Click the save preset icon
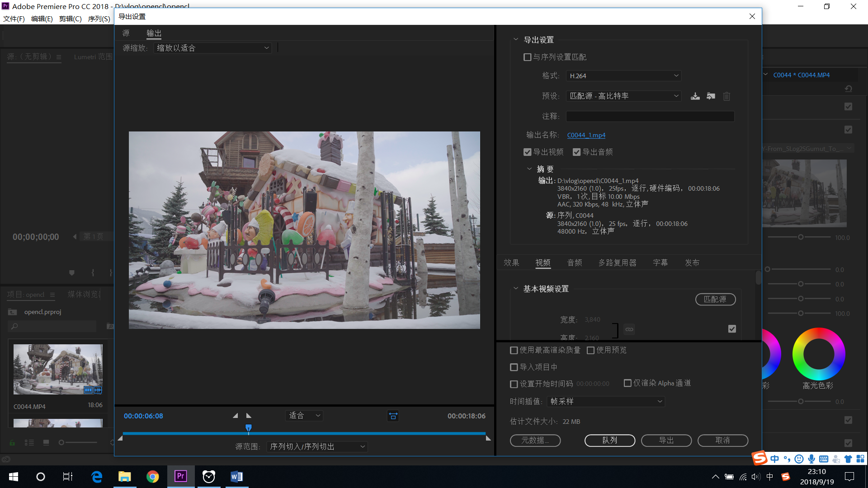 click(x=695, y=96)
